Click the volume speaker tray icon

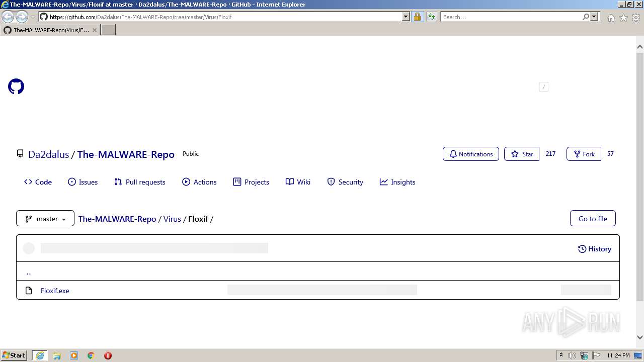tap(572, 355)
